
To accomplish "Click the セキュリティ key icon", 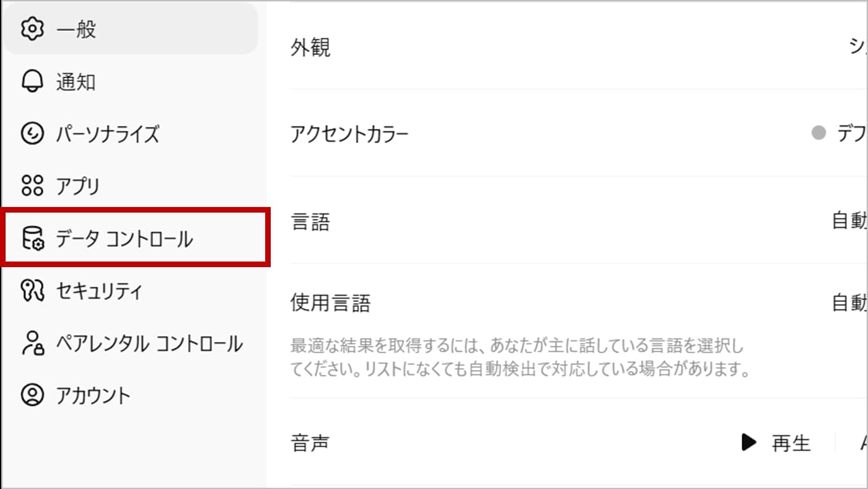I will pos(32,291).
